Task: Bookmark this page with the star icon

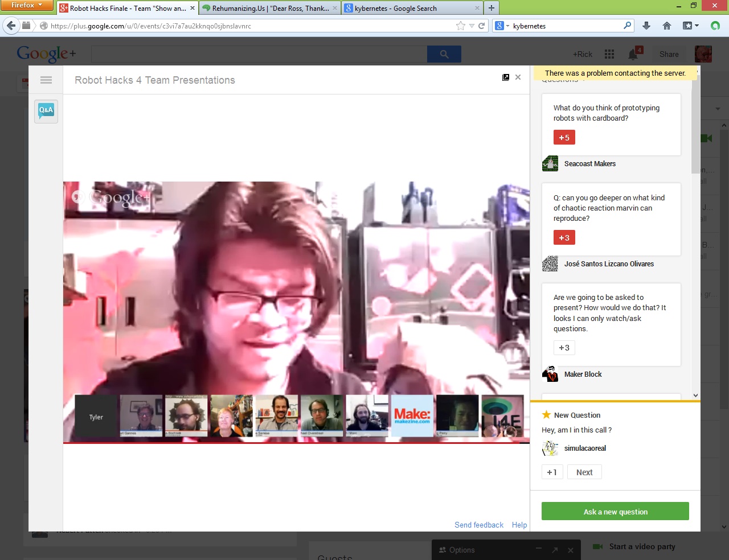Action: click(460, 26)
